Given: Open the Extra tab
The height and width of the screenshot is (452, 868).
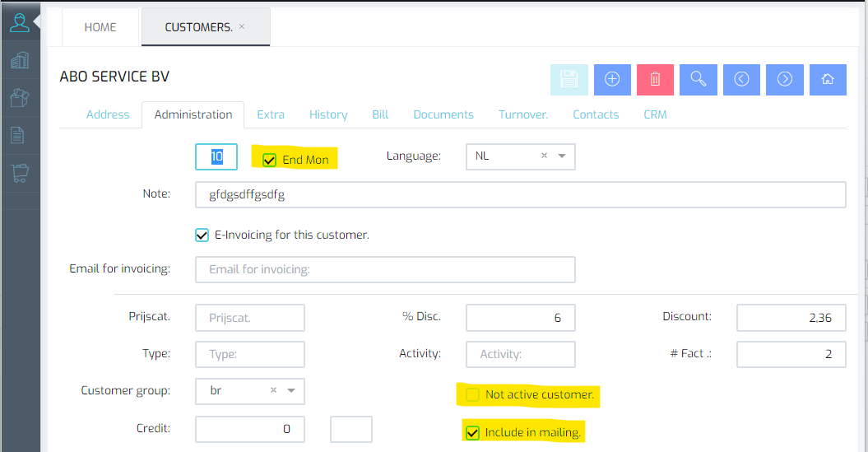Looking at the screenshot, I should (x=271, y=114).
